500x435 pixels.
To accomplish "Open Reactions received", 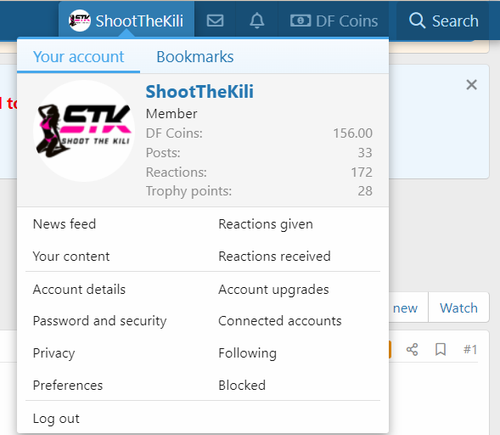I will coord(274,256).
